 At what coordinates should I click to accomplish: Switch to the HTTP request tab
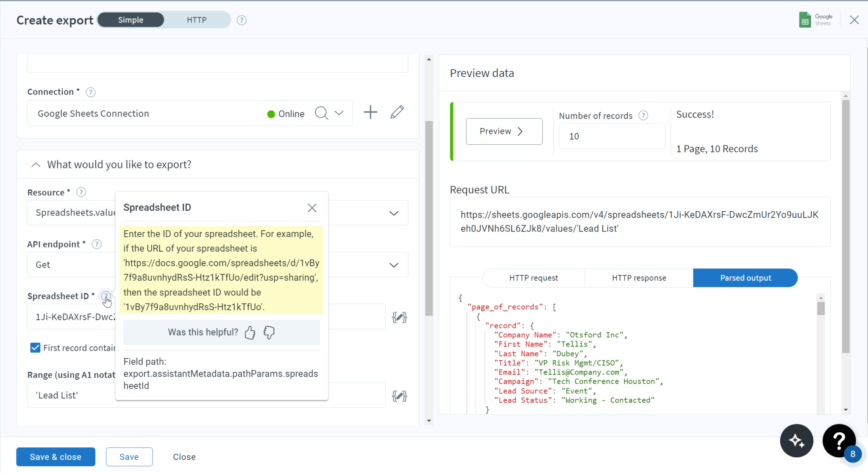click(x=533, y=277)
